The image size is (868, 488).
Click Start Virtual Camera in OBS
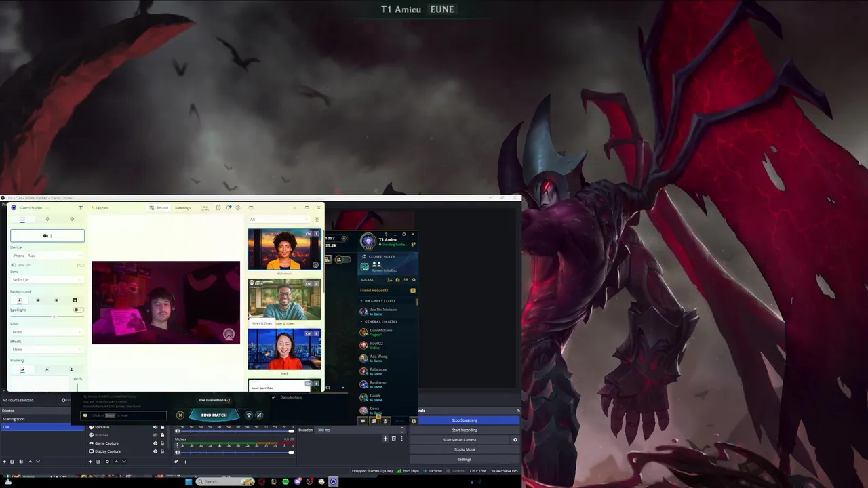click(460, 440)
